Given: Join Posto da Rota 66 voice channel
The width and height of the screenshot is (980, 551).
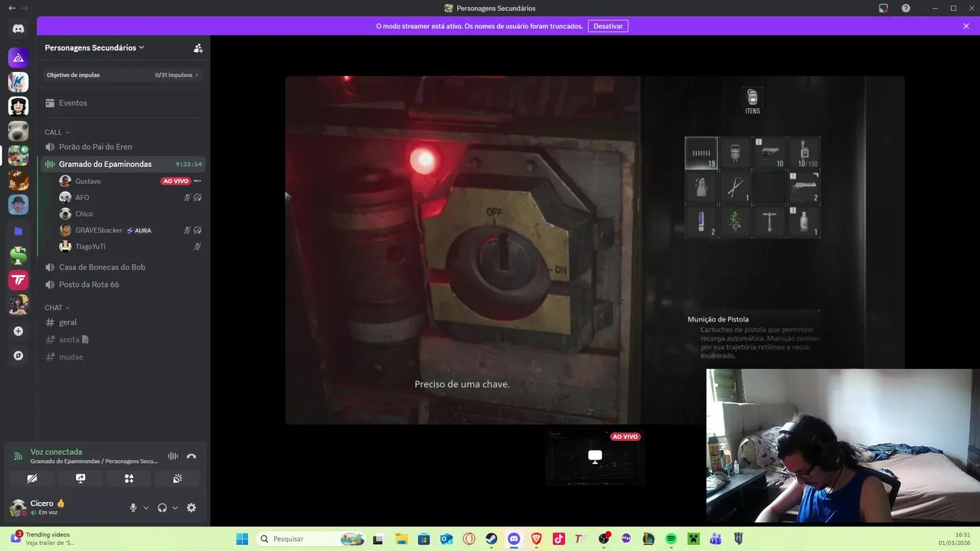Looking at the screenshot, I should click(123, 285).
